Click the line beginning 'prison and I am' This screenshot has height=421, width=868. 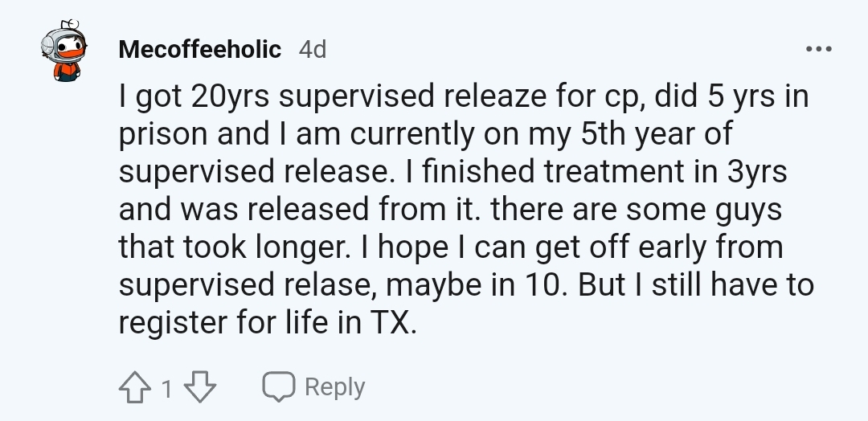pos(426,134)
